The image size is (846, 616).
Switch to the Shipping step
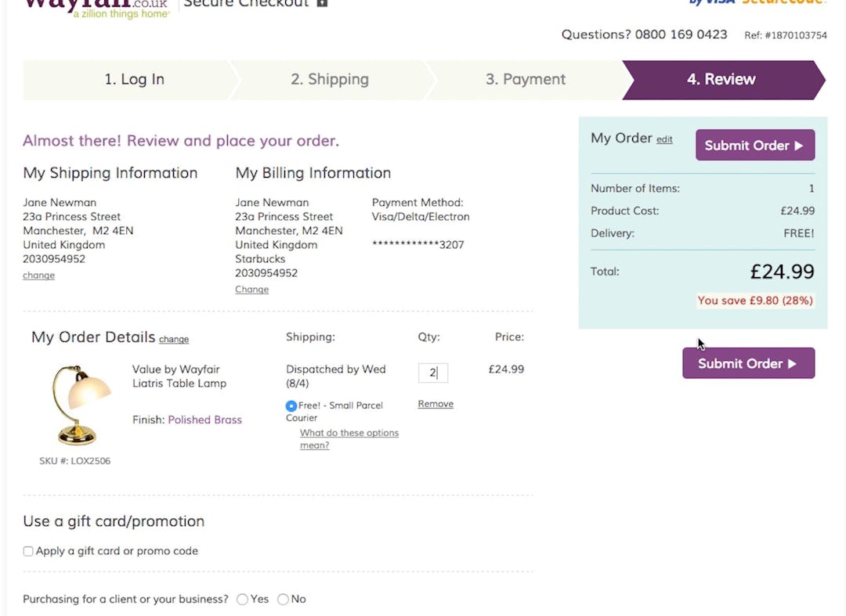329,79
